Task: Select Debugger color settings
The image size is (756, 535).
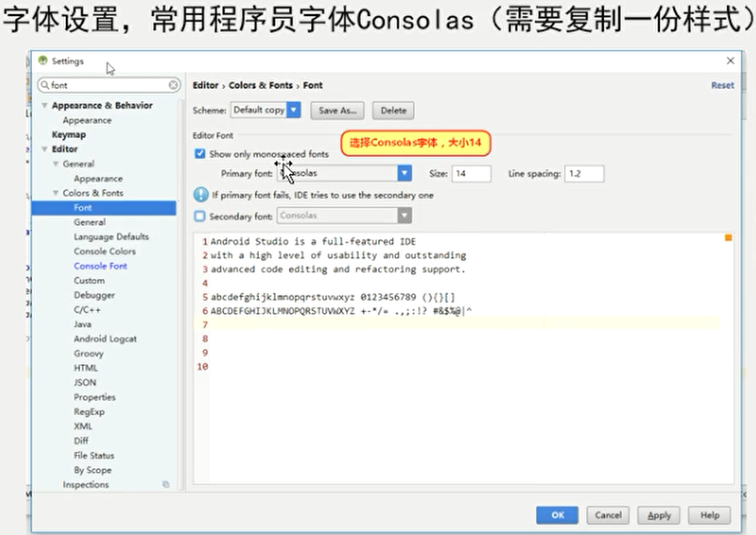Action: 94,295
